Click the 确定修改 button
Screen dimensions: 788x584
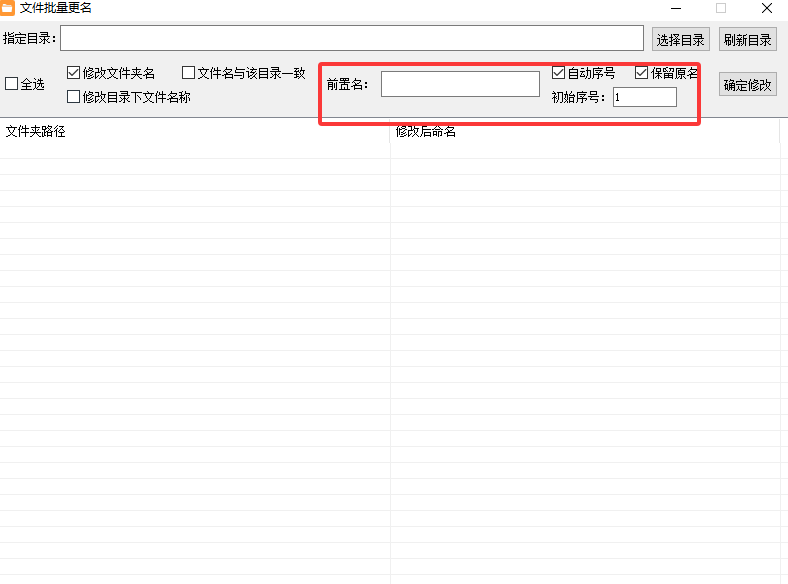tap(748, 84)
